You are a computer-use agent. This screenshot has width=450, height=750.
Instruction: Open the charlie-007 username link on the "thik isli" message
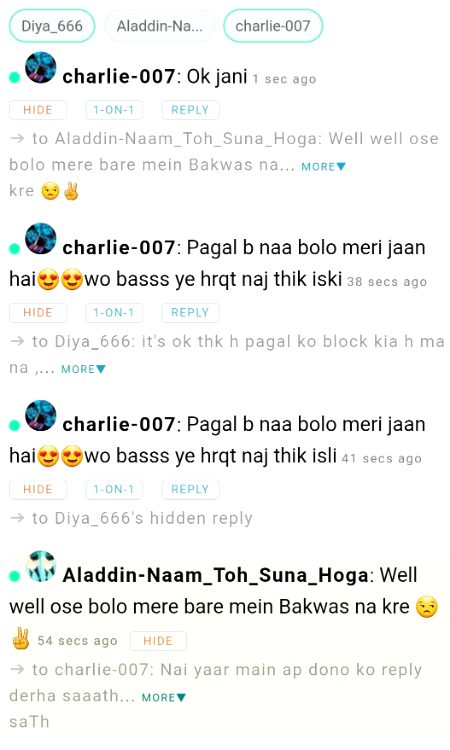coord(119,424)
